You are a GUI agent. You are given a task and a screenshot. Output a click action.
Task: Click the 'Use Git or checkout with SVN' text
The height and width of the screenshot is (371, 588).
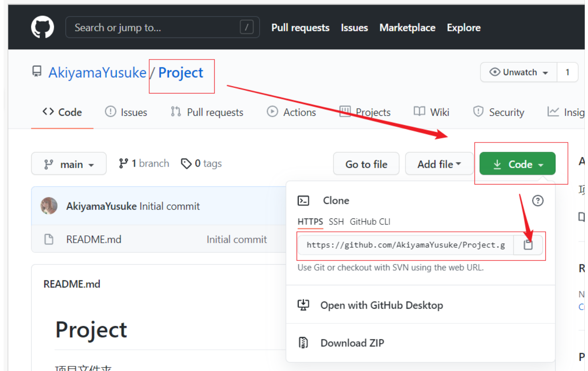390,267
